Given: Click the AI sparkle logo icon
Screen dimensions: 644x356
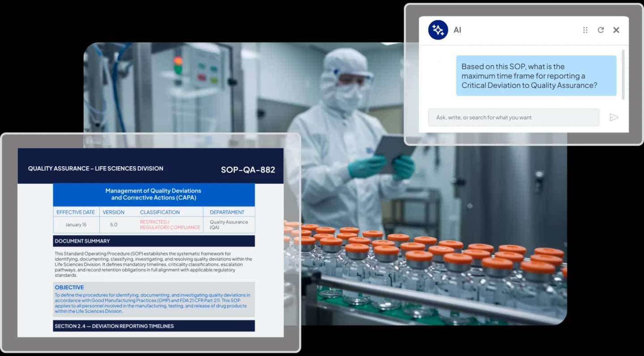Looking at the screenshot, I should (438, 30).
